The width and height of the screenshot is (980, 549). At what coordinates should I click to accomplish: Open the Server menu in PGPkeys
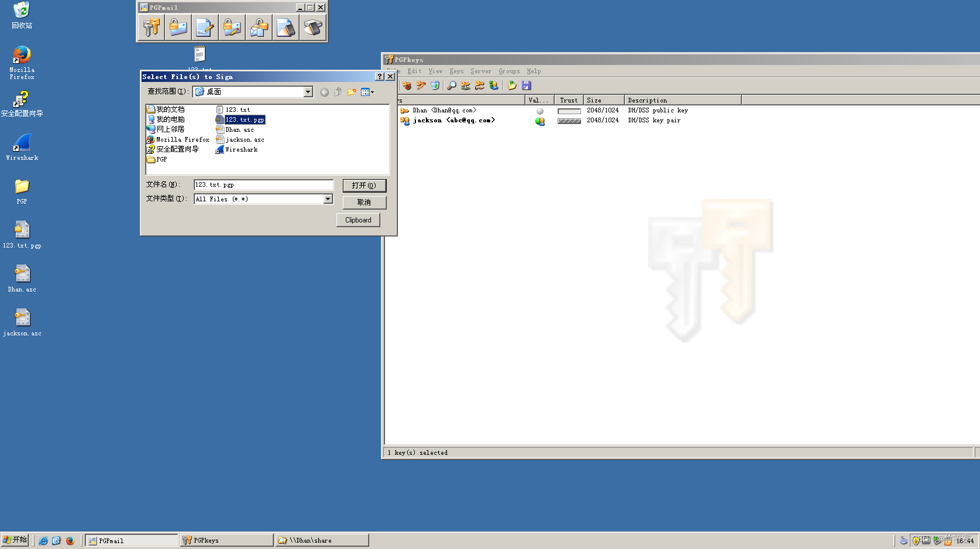481,71
